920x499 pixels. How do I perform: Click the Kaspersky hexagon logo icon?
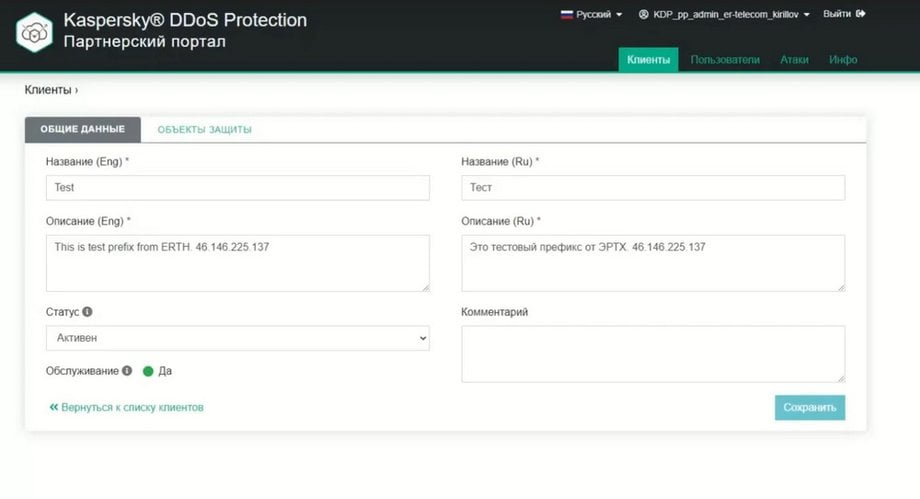[x=34, y=33]
